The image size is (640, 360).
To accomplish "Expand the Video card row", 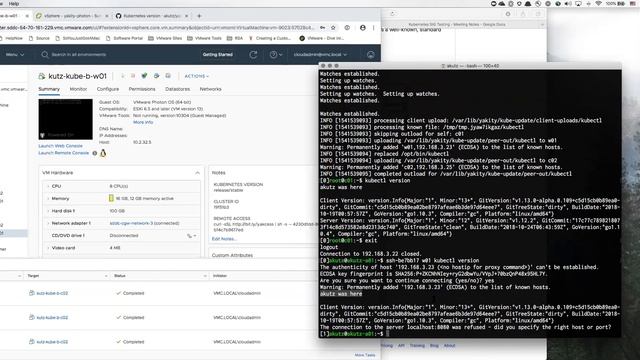I will coord(48,248).
